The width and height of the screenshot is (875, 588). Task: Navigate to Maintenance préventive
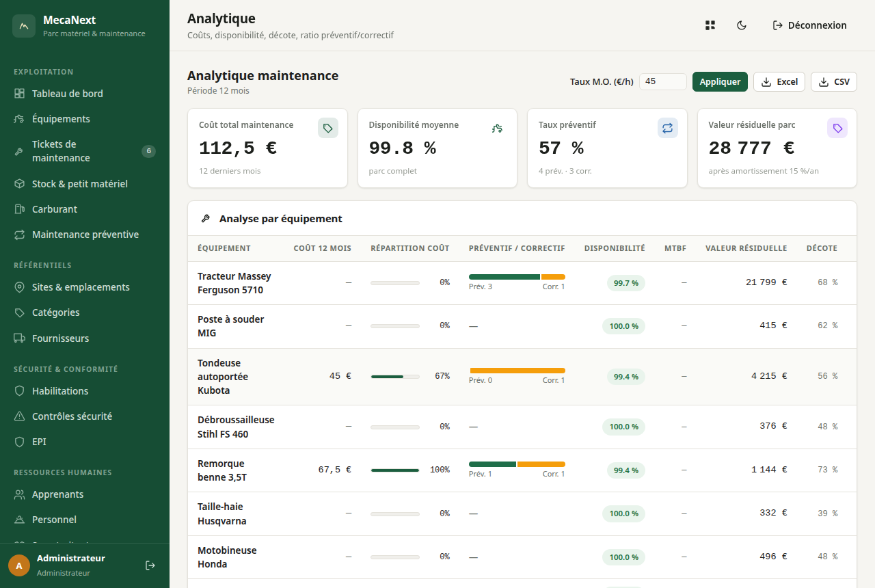coord(85,235)
